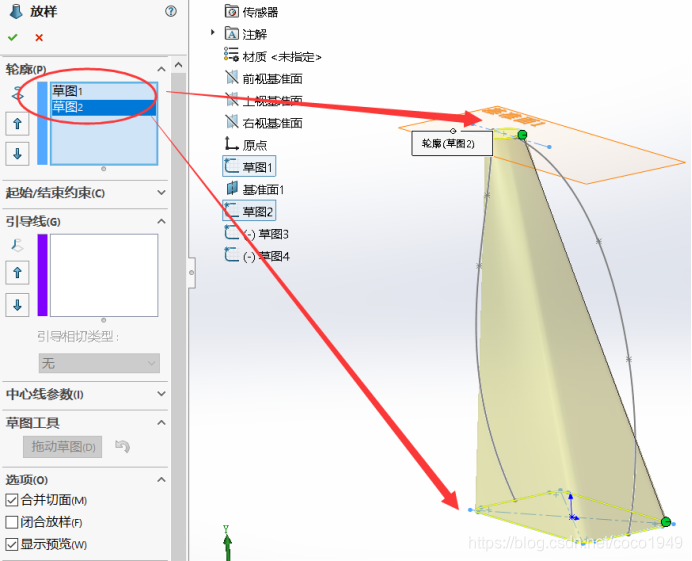Click the guide curve icon beside the 引导线 list
Screen dimensions: 692x561
(18, 245)
